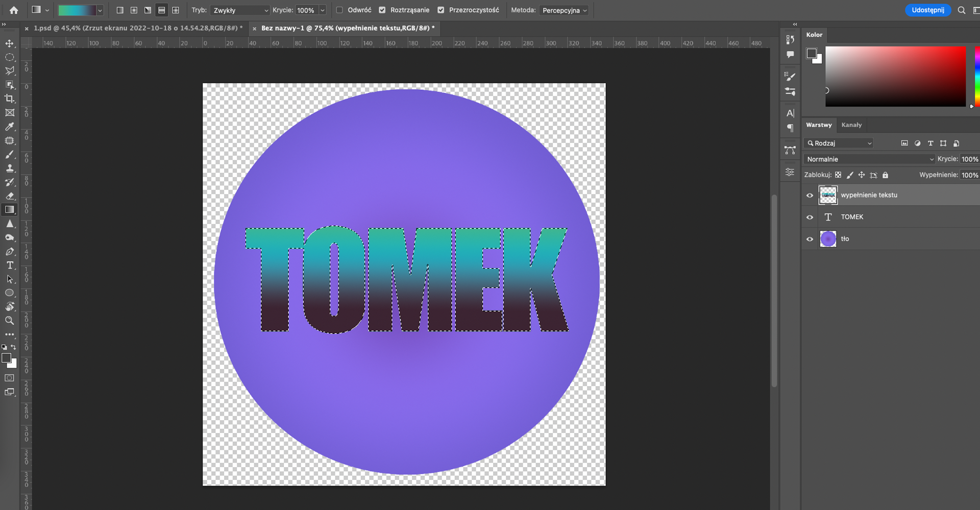
Task: Open History panel icon in dock
Action: pos(790,39)
